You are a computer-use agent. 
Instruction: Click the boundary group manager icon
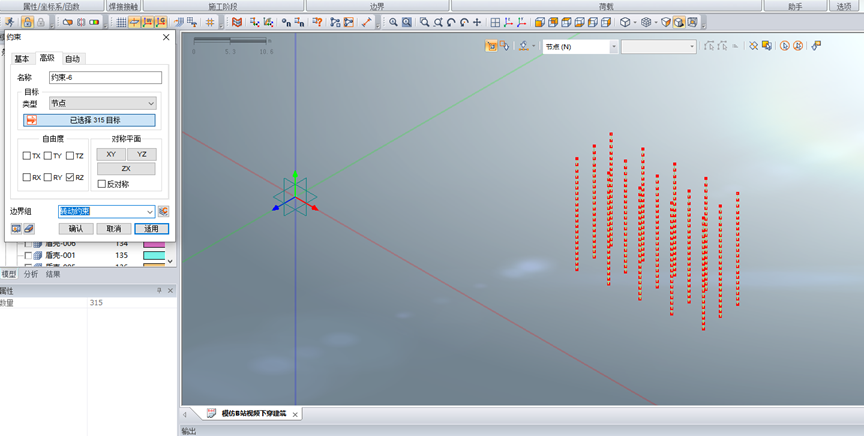[164, 211]
